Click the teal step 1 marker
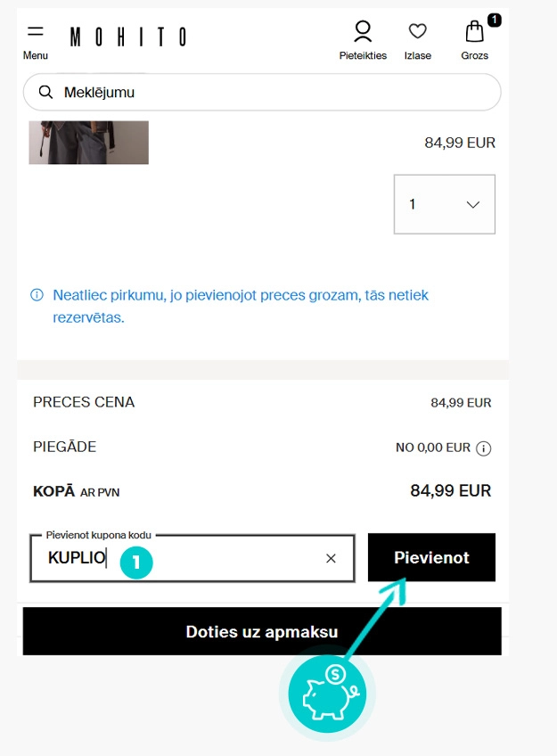This screenshot has width=557, height=756. pos(136,562)
